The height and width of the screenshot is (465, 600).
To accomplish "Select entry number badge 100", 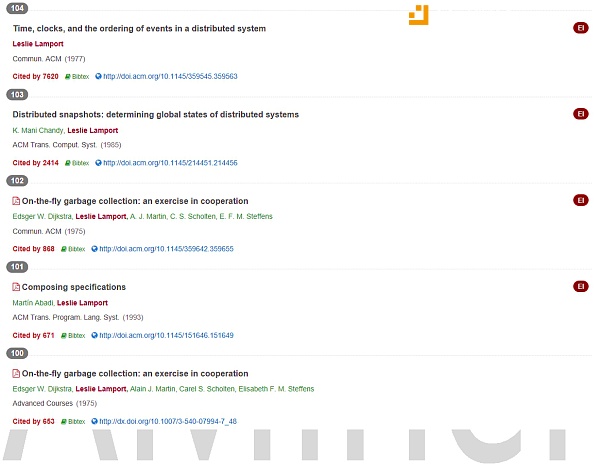I will pos(17,353).
